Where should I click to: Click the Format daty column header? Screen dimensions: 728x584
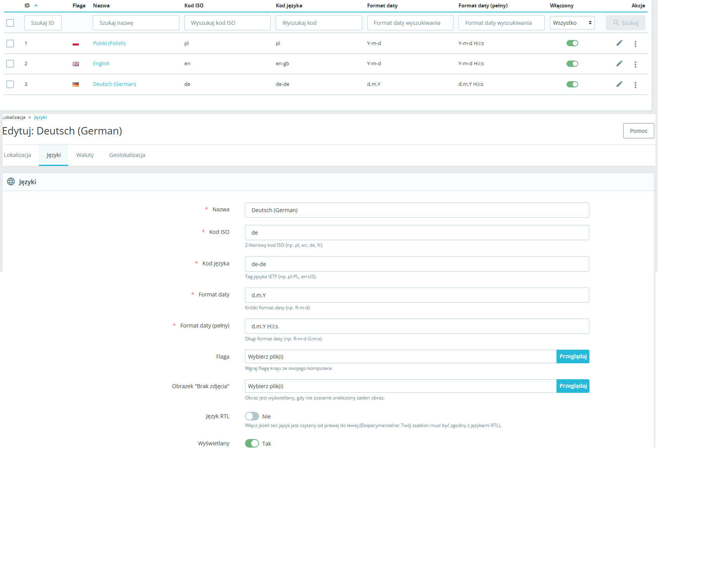(382, 5)
